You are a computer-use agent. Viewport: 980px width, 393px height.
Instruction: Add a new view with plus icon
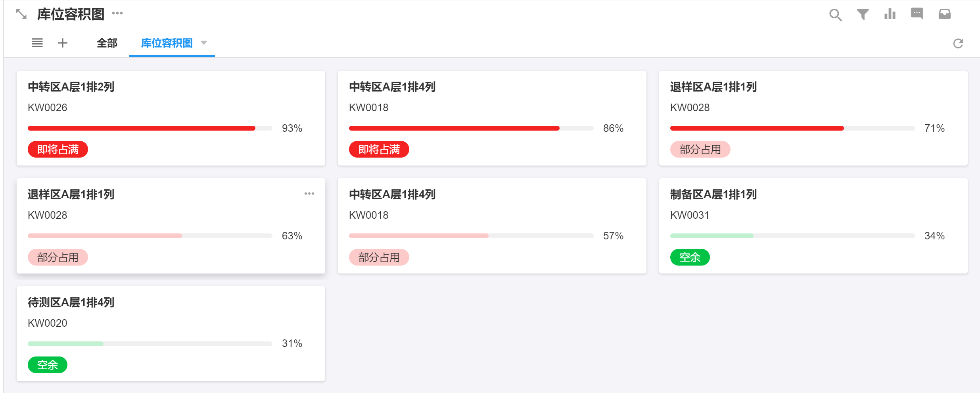pos(63,43)
